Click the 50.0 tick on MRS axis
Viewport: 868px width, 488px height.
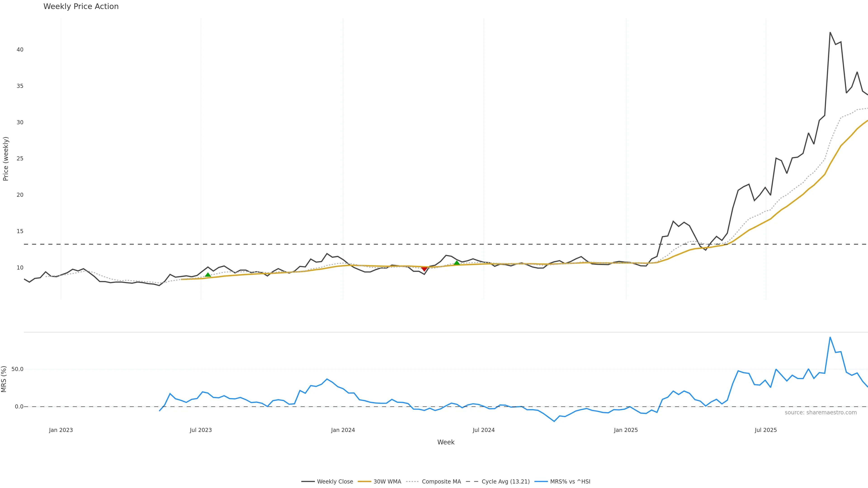click(18, 369)
